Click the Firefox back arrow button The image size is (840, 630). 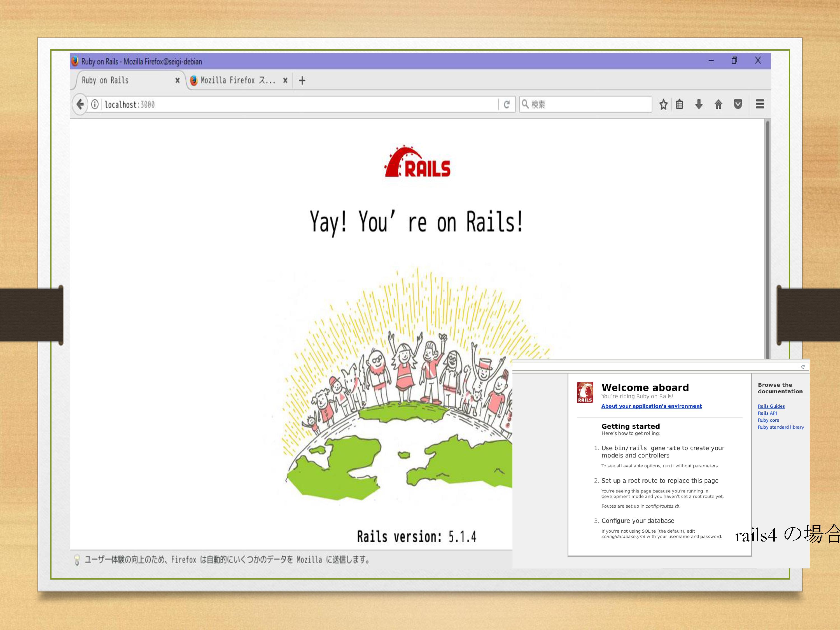(80, 104)
